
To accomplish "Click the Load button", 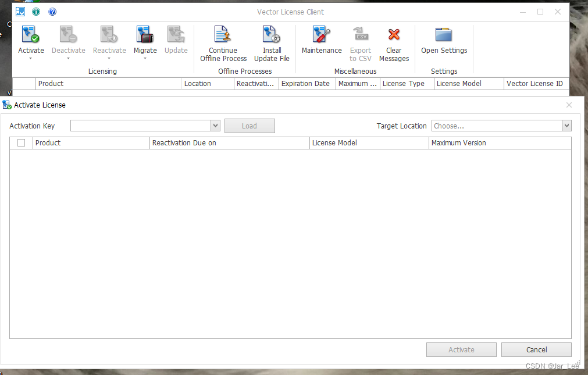I will [250, 126].
